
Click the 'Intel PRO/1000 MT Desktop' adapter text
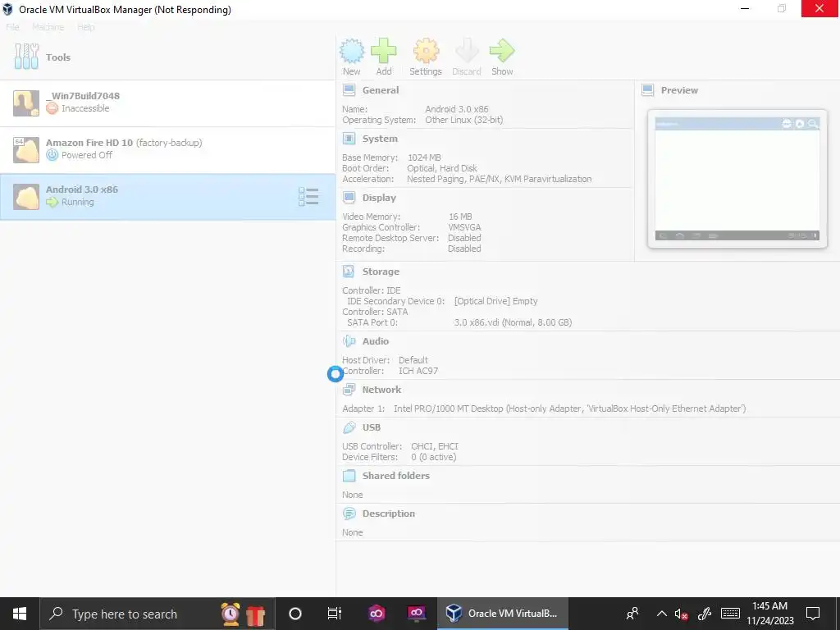click(x=449, y=409)
